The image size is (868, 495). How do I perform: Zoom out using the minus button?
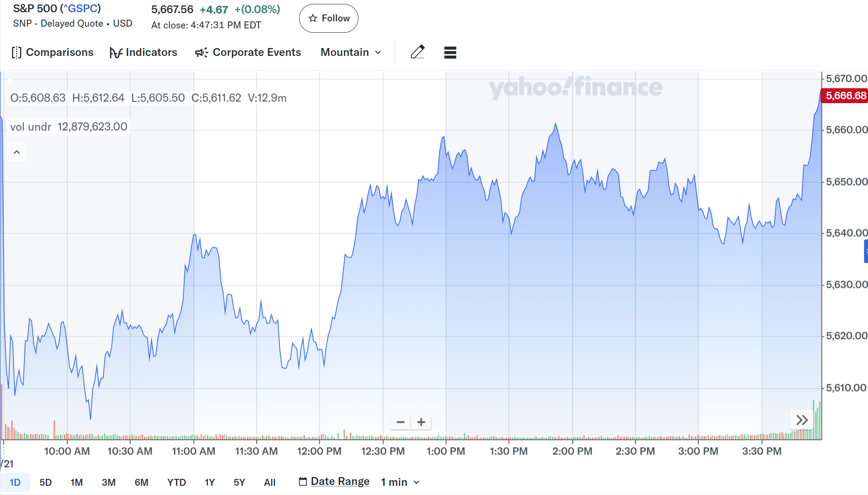(400, 422)
